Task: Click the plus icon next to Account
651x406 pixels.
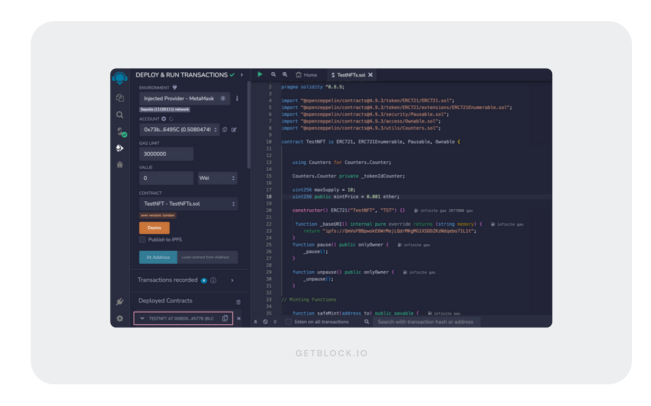Action: tap(164, 119)
